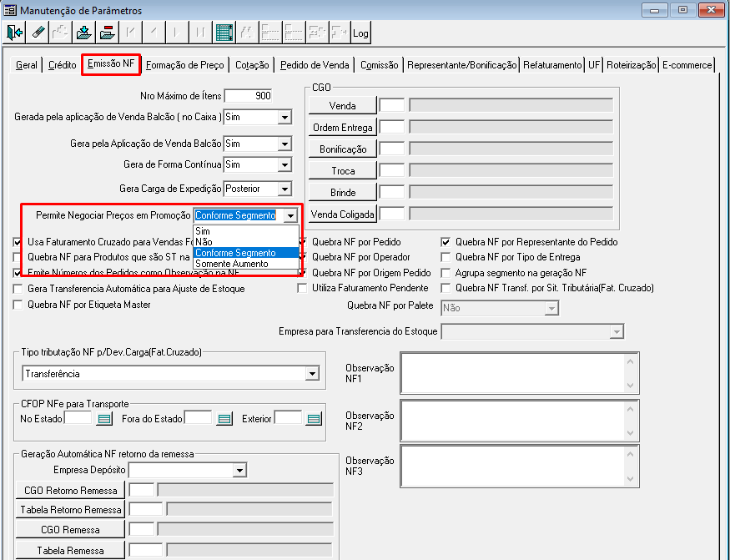Click the Venda Coligada button
Screen dimensions: 730x560
[343, 214]
